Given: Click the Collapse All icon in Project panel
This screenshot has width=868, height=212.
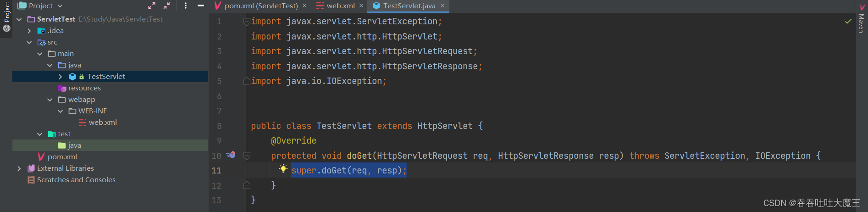Looking at the screenshot, I should [167, 6].
